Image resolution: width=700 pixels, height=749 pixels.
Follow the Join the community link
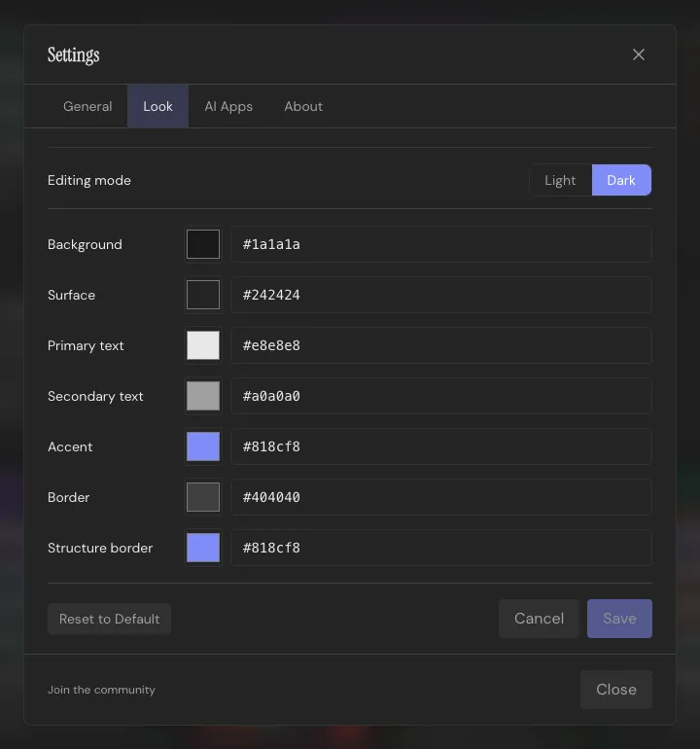(x=101, y=690)
